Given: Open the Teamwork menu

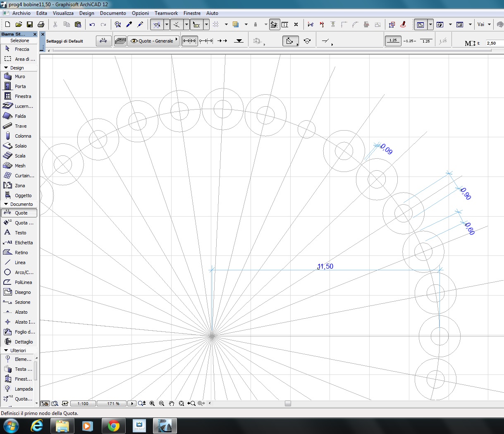Looking at the screenshot, I should coord(166,13).
